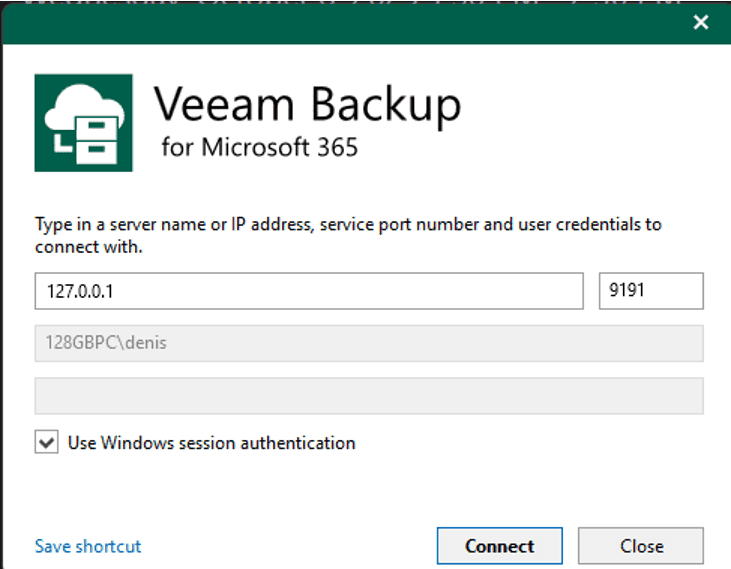Click the 'for Microsoft 365' subtitle text
This screenshot has width=731, height=569.
(x=259, y=148)
